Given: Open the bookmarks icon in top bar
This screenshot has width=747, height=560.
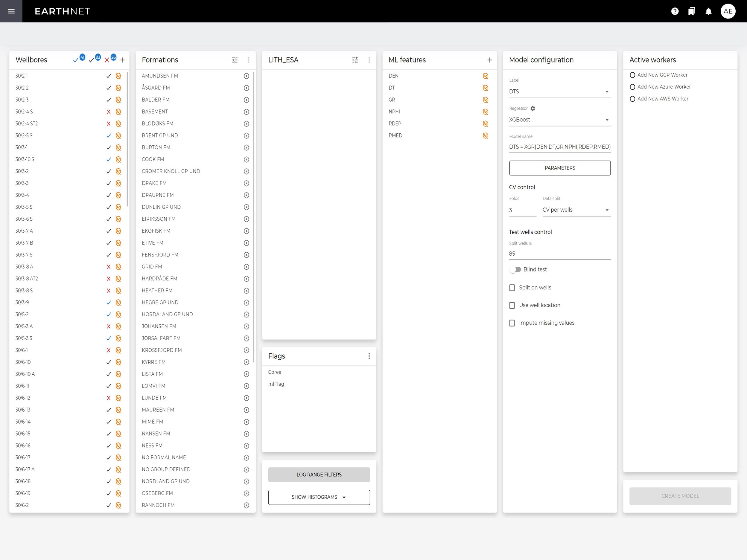Looking at the screenshot, I should [x=692, y=11].
